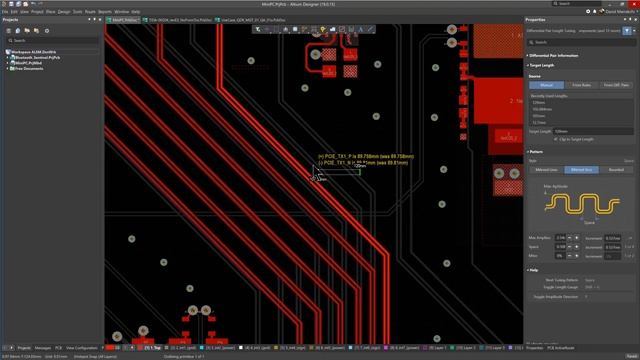Open the Reports menu
The width and height of the screenshot is (640, 360).
tap(105, 12)
